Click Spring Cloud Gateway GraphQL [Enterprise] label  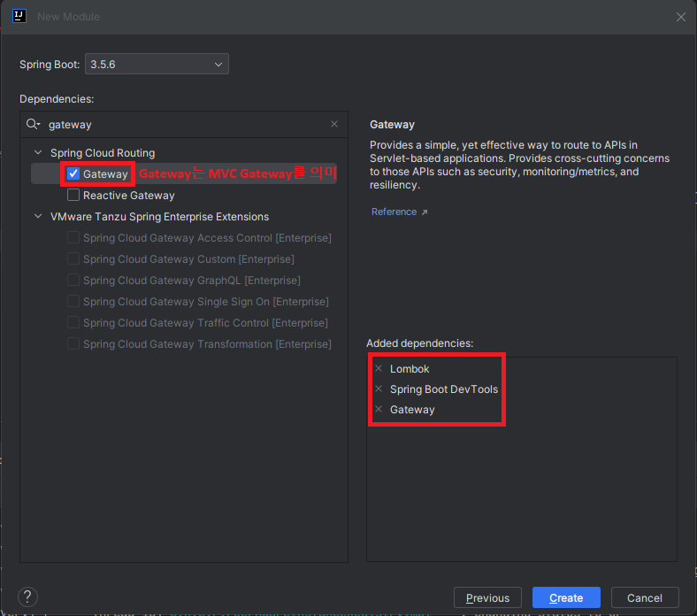tap(192, 281)
